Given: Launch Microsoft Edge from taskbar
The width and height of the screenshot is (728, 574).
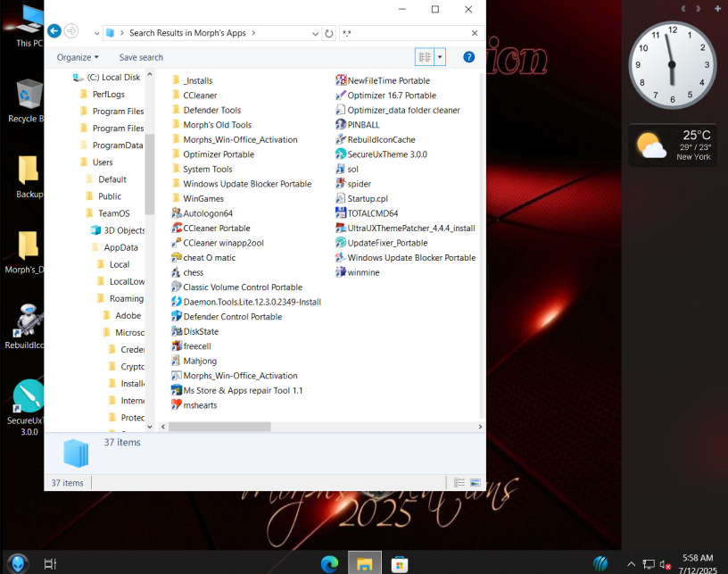Looking at the screenshot, I should tap(329, 564).
